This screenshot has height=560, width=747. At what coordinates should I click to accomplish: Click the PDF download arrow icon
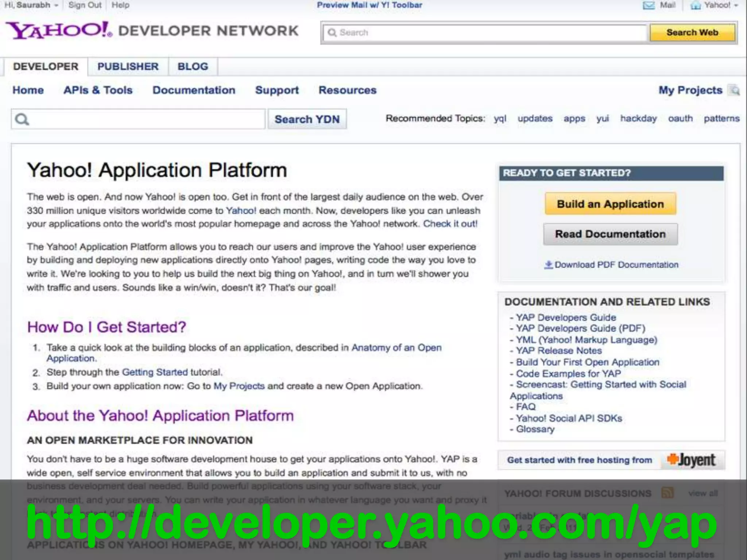click(549, 265)
